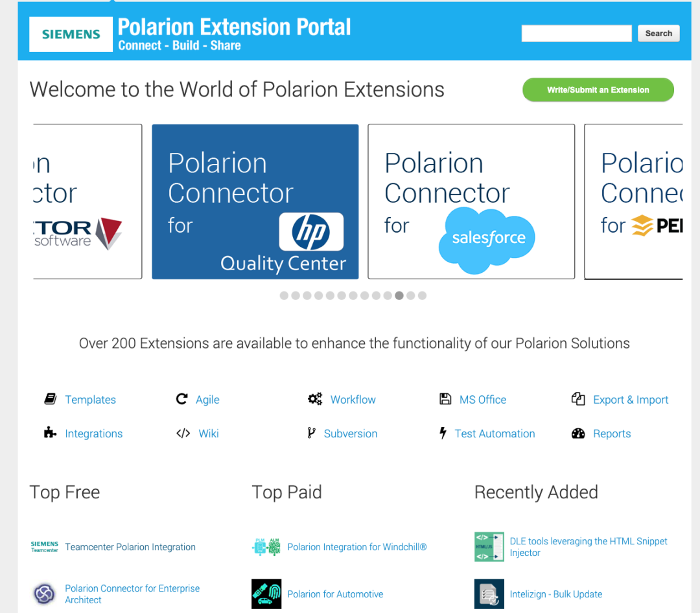Click the Wiki code brackets icon

pos(183,434)
